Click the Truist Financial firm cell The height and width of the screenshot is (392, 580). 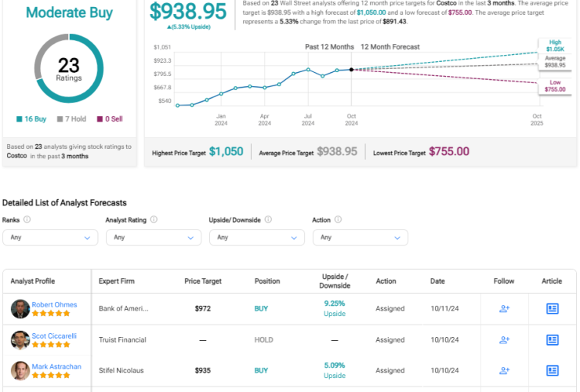pos(122,339)
